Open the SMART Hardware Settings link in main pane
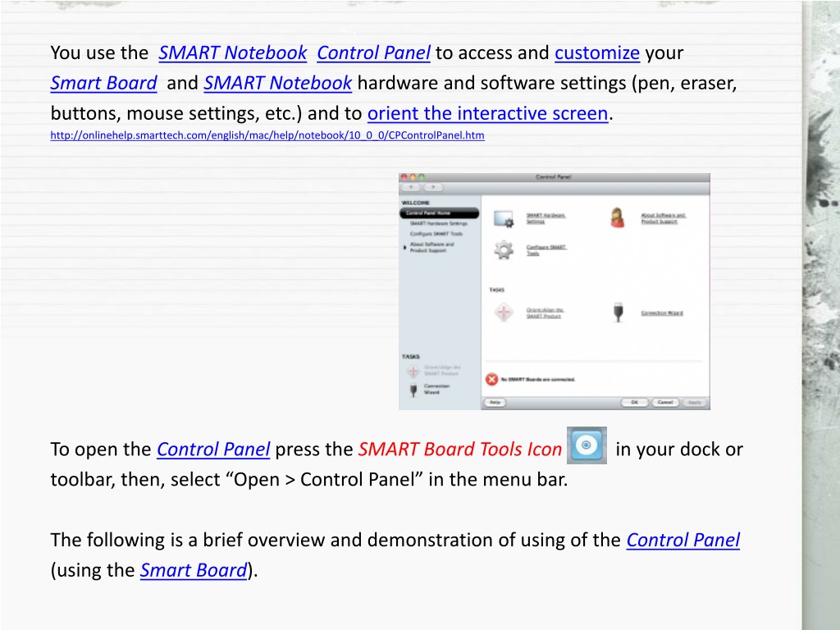The height and width of the screenshot is (630, 840). tap(546, 218)
